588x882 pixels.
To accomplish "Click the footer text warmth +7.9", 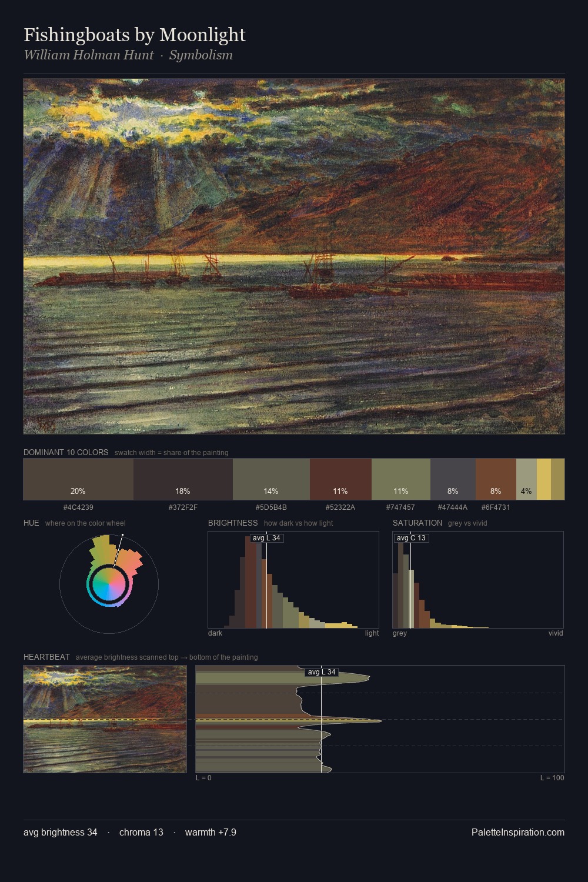I will click(211, 832).
